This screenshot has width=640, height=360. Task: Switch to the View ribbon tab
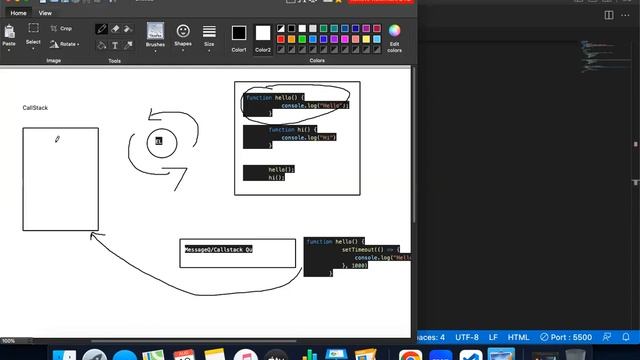[45, 13]
